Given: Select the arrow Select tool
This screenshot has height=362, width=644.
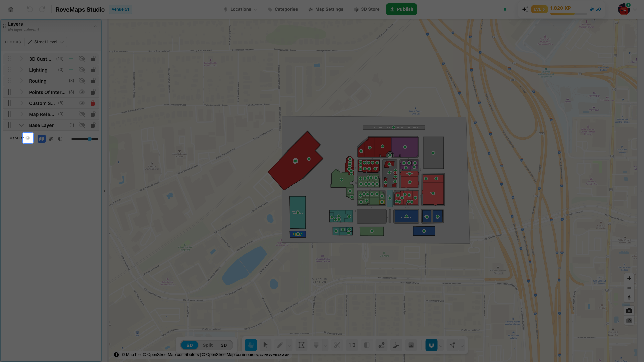Looking at the screenshot, I should click(x=265, y=345).
